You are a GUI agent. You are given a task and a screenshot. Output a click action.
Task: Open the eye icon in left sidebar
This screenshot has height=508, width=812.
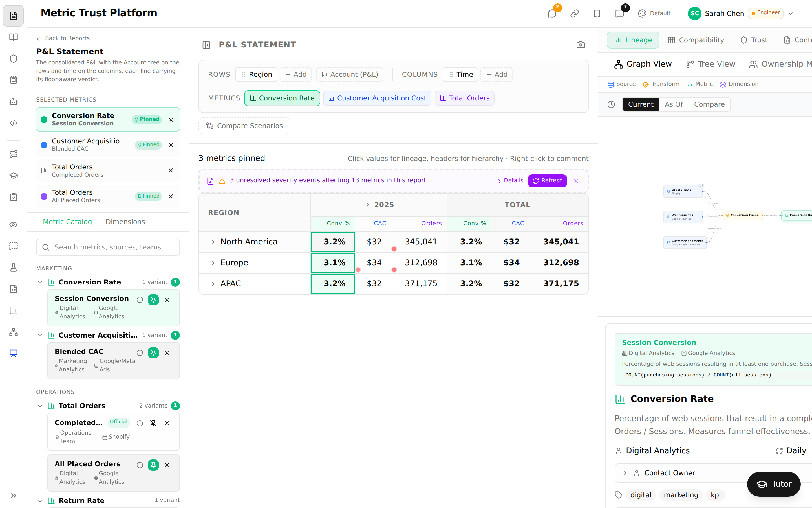[x=14, y=225]
